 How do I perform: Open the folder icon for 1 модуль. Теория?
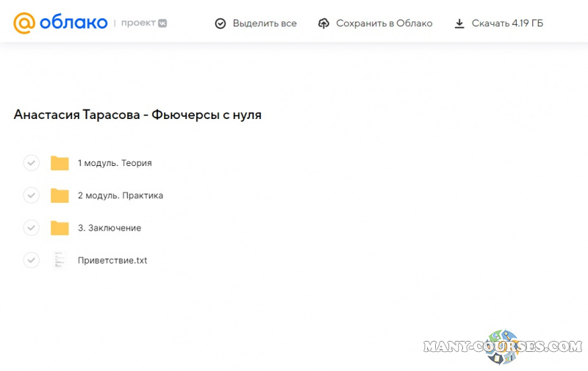[60, 163]
